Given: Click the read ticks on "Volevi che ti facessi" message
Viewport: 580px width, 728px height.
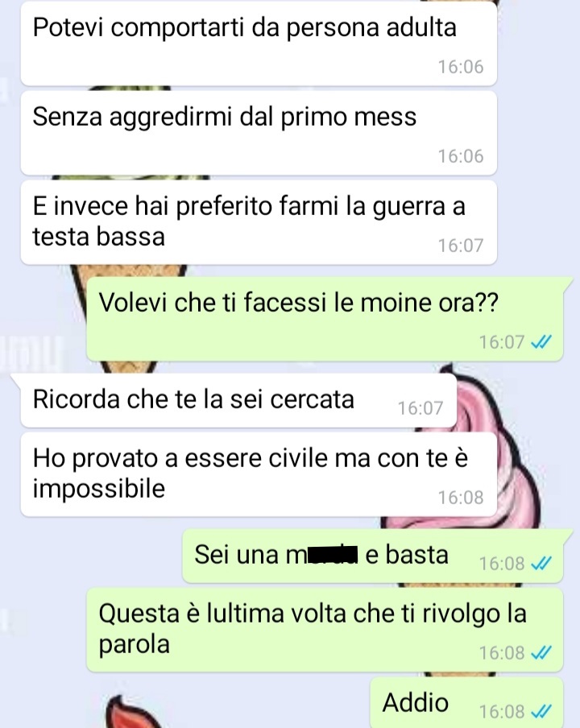Looking at the screenshot, I should (x=541, y=342).
